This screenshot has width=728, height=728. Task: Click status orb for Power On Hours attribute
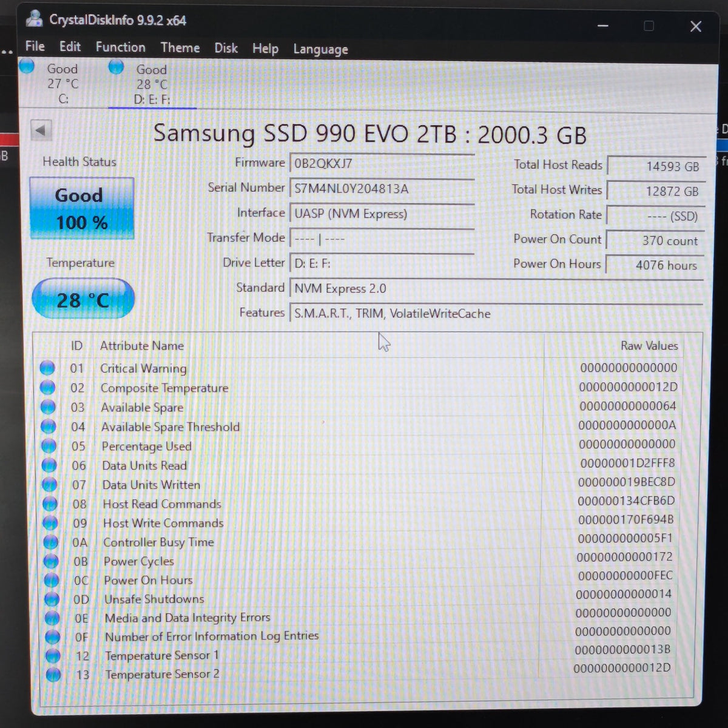[52, 580]
